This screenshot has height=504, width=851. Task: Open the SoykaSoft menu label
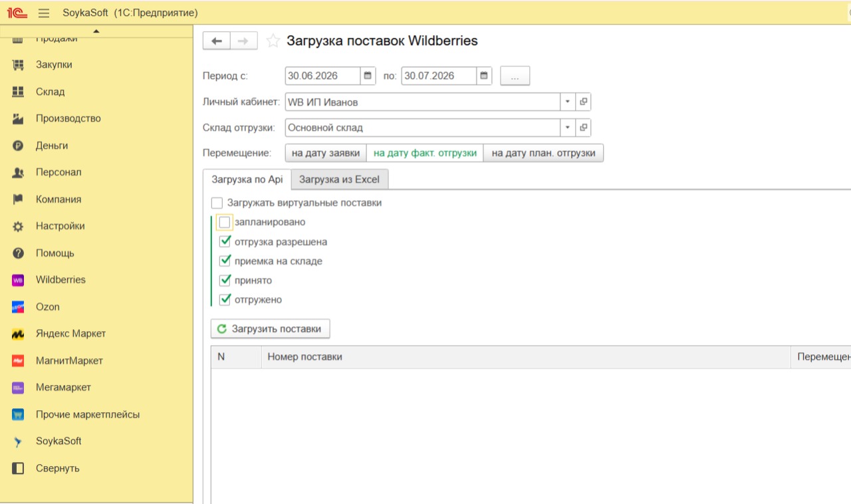point(59,441)
